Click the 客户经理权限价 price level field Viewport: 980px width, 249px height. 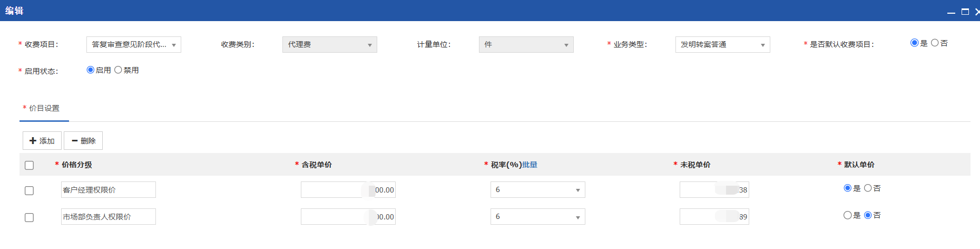(109, 190)
